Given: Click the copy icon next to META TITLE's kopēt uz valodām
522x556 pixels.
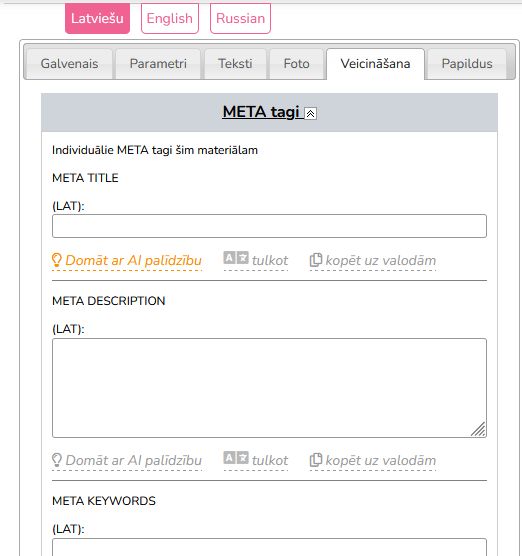Looking at the screenshot, I should (316, 260).
